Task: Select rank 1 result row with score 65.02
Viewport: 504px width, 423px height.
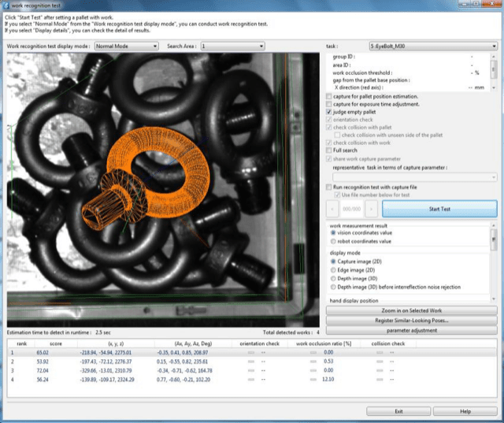Action: [x=252, y=353]
